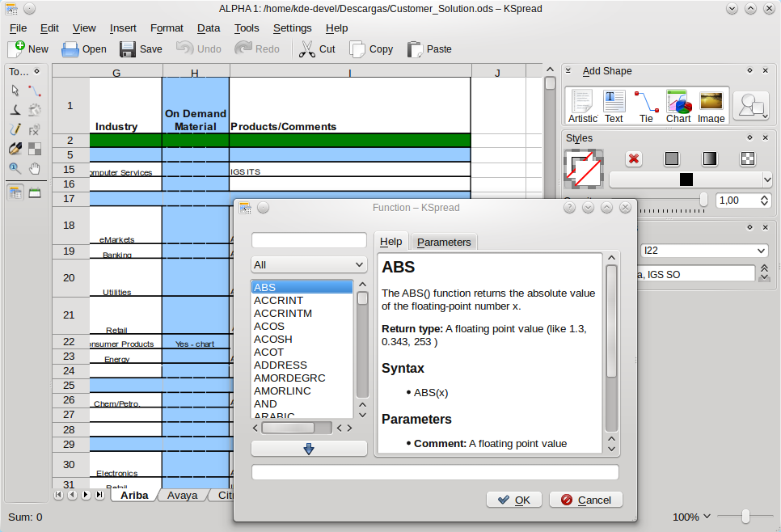The width and height of the screenshot is (781, 532).
Task: Open the function category 'All' dropdown
Action: [x=309, y=264]
